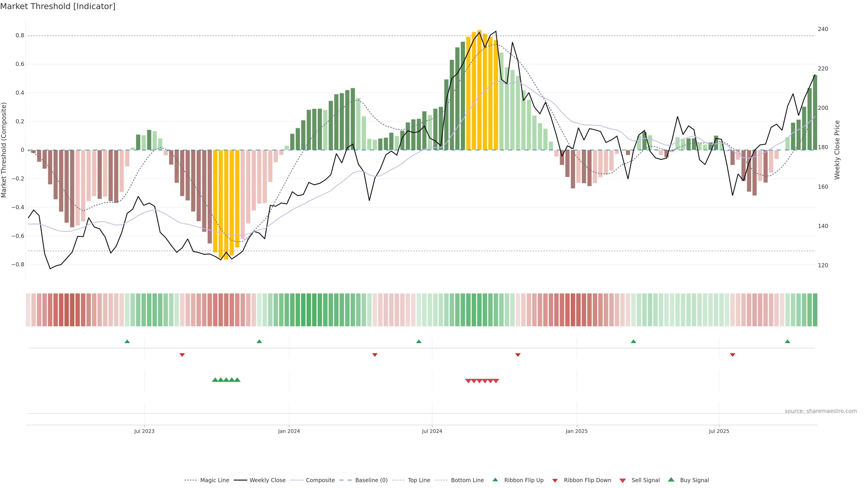The height and width of the screenshot is (488, 868).
Task: Click the first green ribbon flip up marker before Jul 2023
Action: pos(127,342)
